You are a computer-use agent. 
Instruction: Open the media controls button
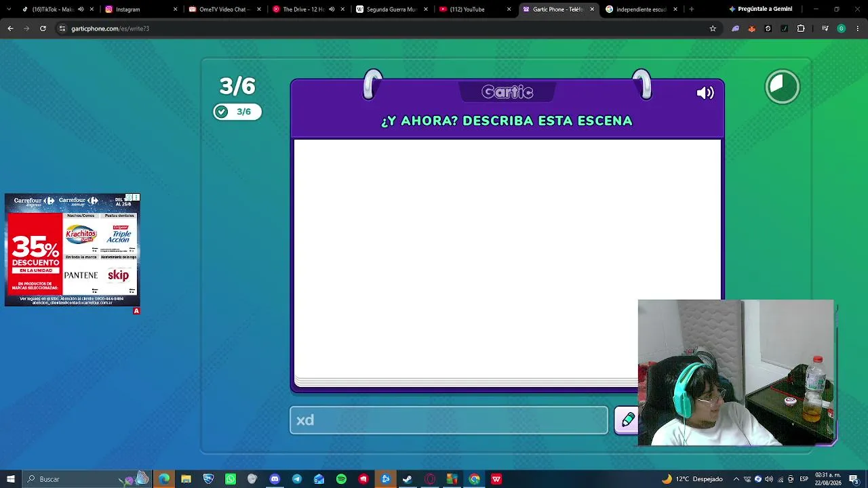tap(825, 28)
